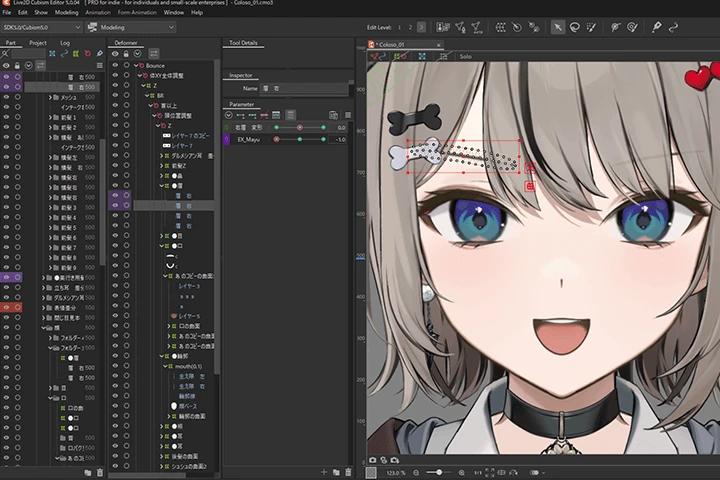The width and height of the screenshot is (720, 480).
Task: Click the delete parameter trash icon
Action: pyautogui.click(x=348, y=472)
